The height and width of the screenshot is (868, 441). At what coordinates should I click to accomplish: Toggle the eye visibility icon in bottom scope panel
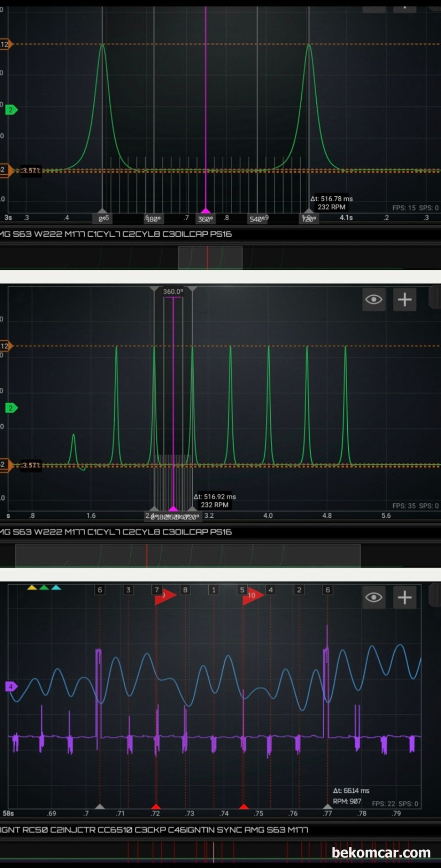coord(373,597)
